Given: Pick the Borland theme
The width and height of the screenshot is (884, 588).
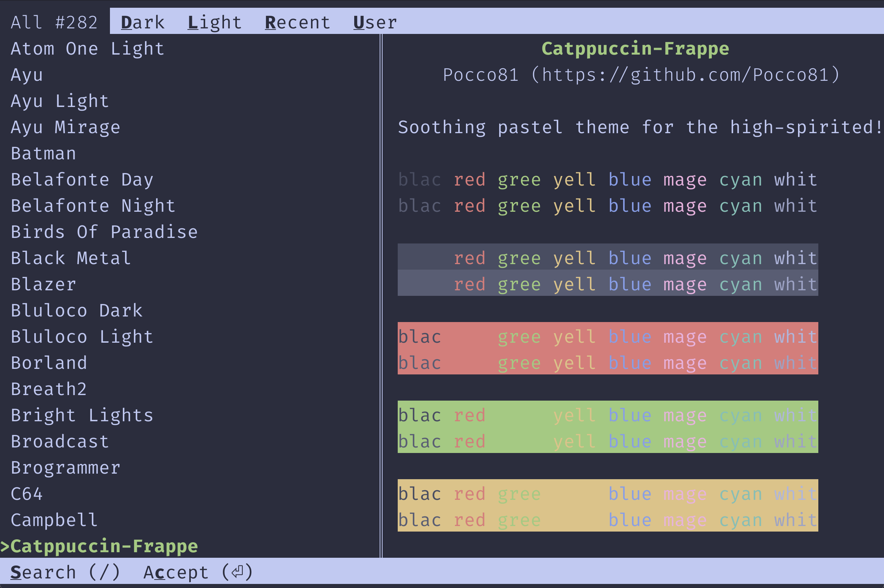Looking at the screenshot, I should 49,363.
